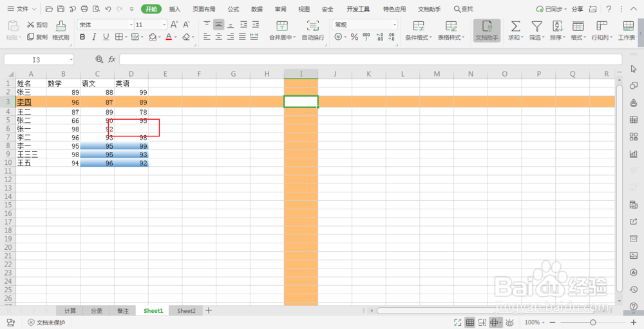
Task: Click the Share (分享) button
Action: 578,9
